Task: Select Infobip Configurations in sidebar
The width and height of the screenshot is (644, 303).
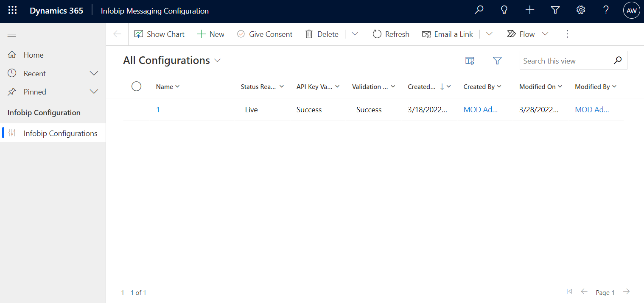Action: tap(60, 133)
